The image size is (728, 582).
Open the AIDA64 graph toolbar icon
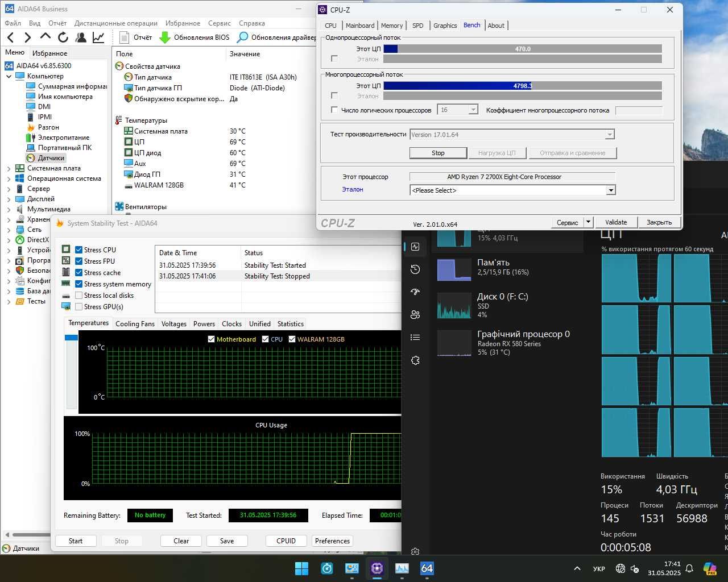point(98,38)
